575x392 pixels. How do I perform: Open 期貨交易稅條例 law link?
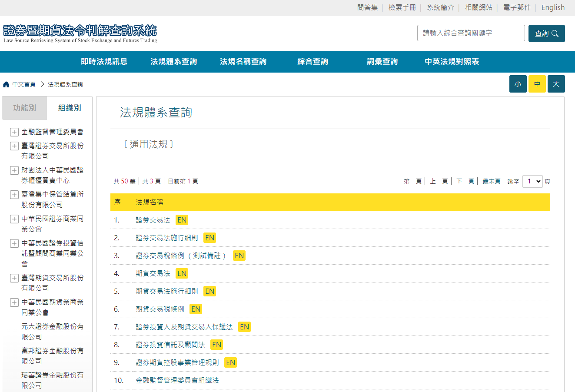coord(160,309)
